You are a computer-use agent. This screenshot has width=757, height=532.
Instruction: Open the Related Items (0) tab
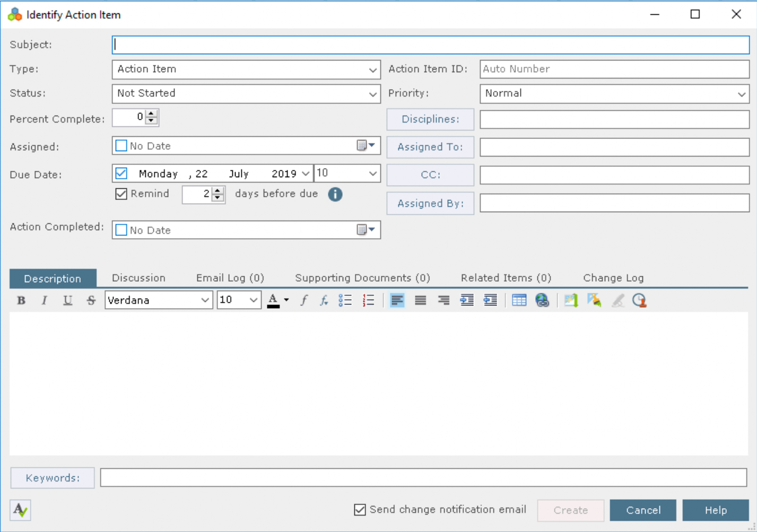506,278
